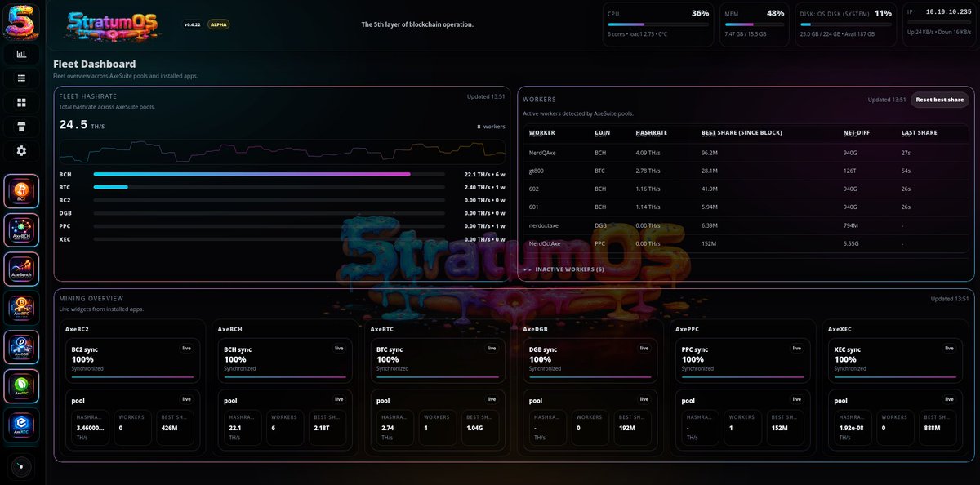The width and height of the screenshot is (980, 485).
Task: Click the live badge on the AxeBTC pool
Action: (x=492, y=399)
